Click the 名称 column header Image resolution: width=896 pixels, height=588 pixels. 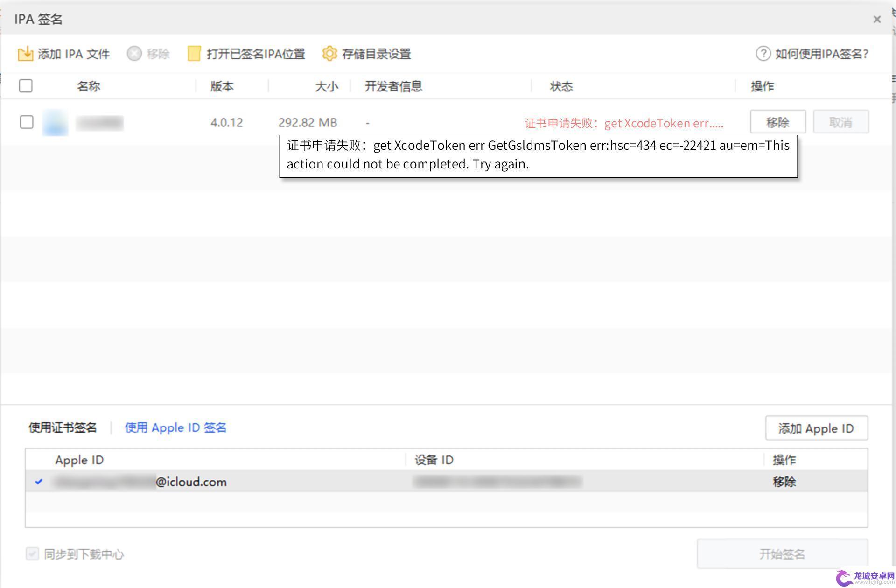click(x=88, y=86)
